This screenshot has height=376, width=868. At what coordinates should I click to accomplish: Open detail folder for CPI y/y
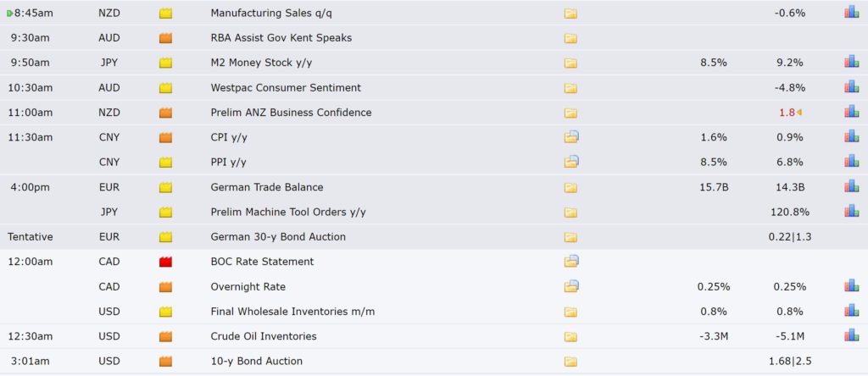[571, 137]
